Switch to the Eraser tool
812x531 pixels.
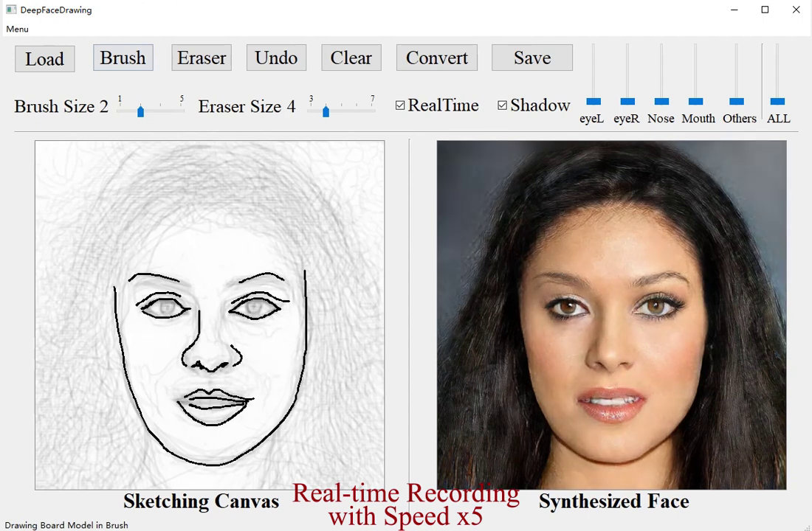point(202,58)
